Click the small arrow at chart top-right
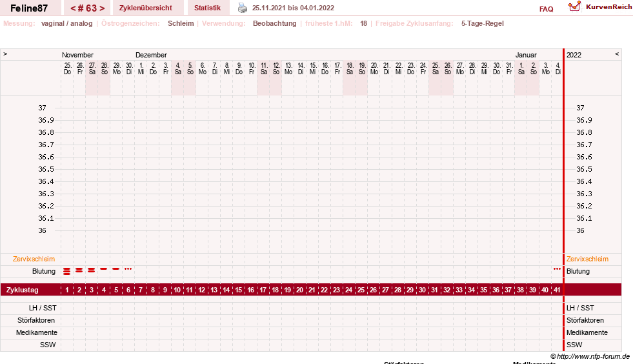This screenshot has width=633, height=364. 617,54
